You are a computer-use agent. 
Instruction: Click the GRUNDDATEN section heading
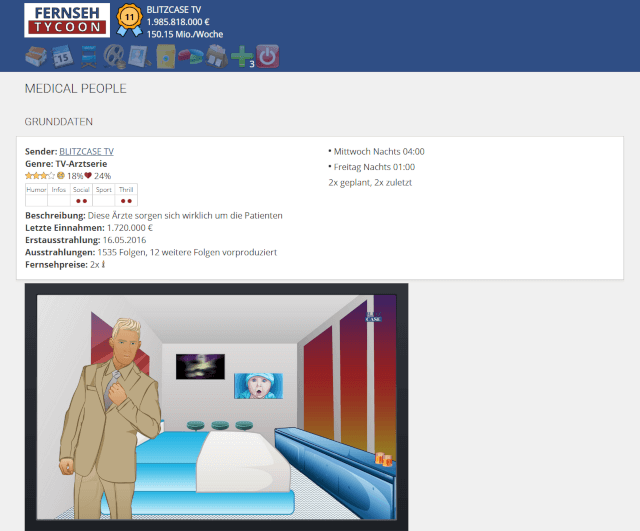(59, 122)
